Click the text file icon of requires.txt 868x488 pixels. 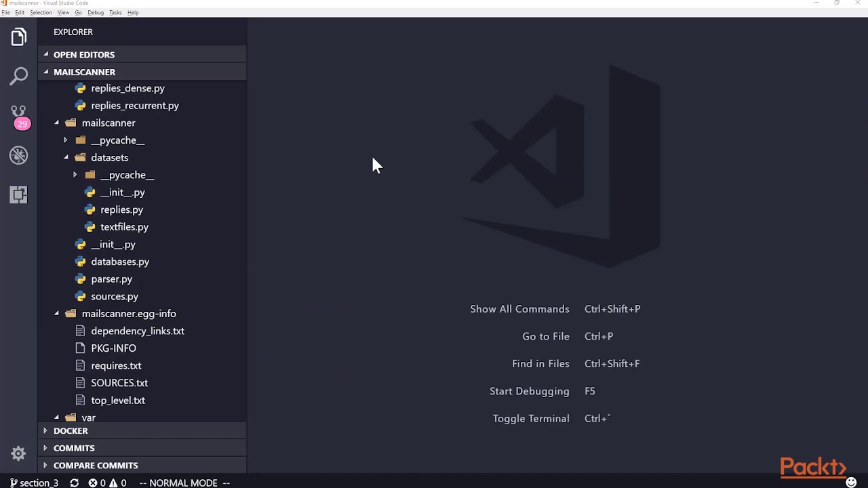[x=81, y=365]
